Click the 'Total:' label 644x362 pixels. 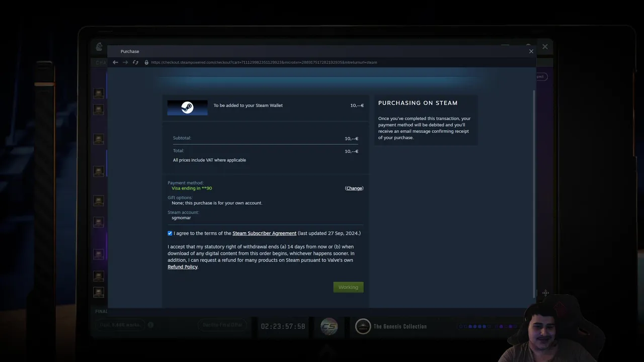click(x=179, y=151)
